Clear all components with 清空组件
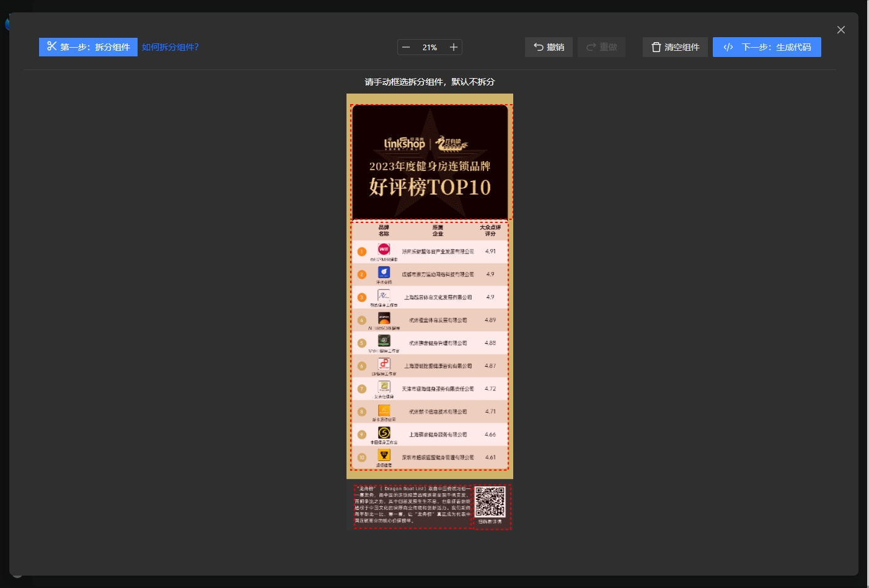Image resolution: width=869 pixels, height=588 pixels. pyautogui.click(x=675, y=47)
